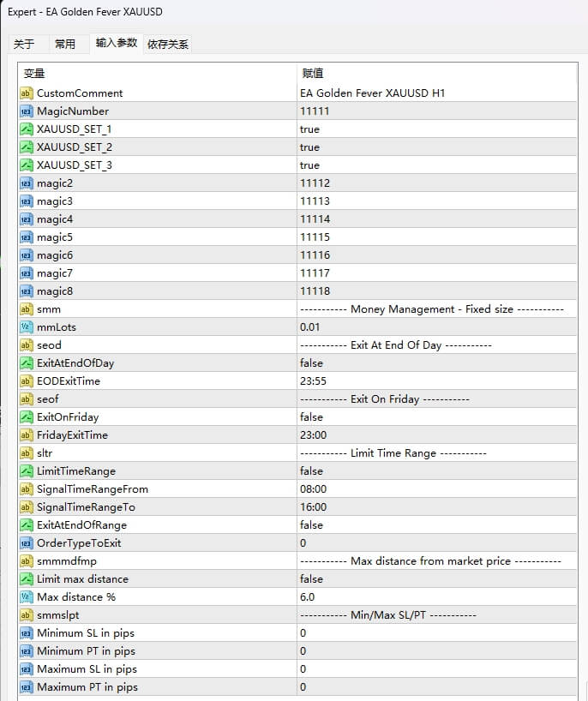This screenshot has width=588, height=701.
Task: Toggle the XAUUSD_SET_2 true value
Action: point(309,147)
